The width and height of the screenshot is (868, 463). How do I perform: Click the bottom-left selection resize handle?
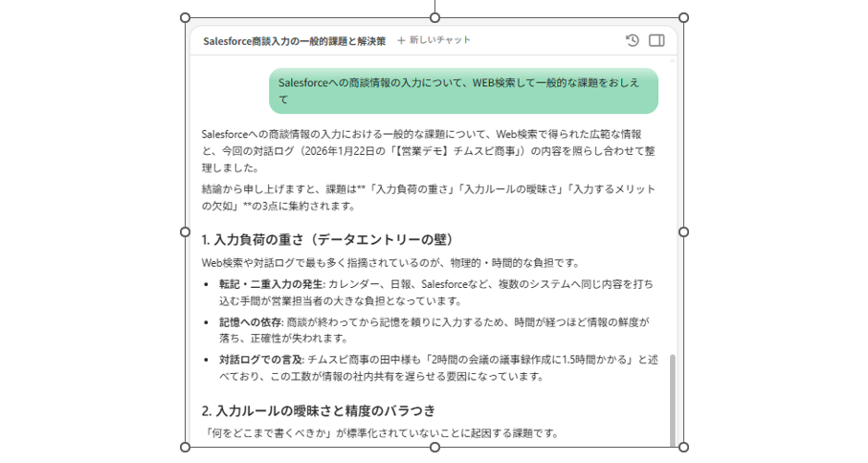click(186, 447)
